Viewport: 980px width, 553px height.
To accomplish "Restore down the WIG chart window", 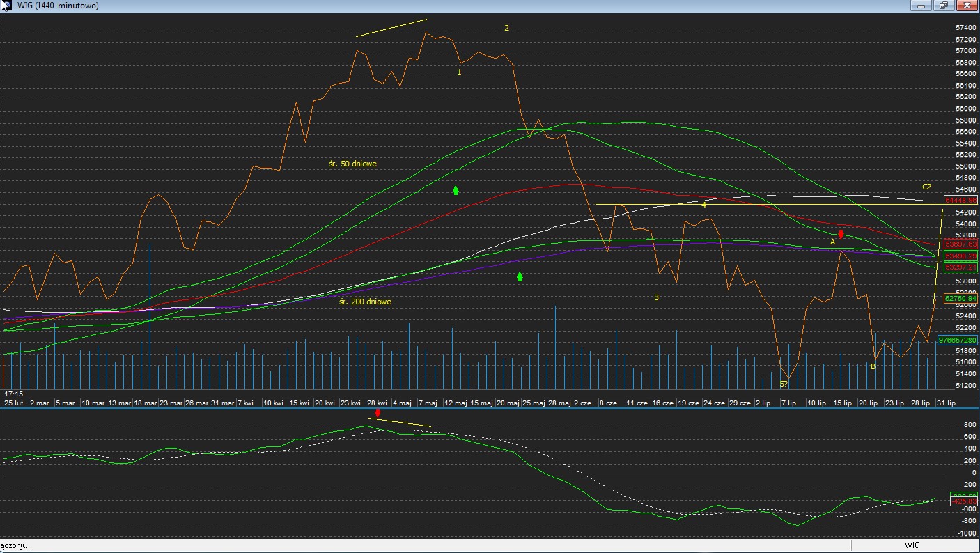I will click(944, 6).
